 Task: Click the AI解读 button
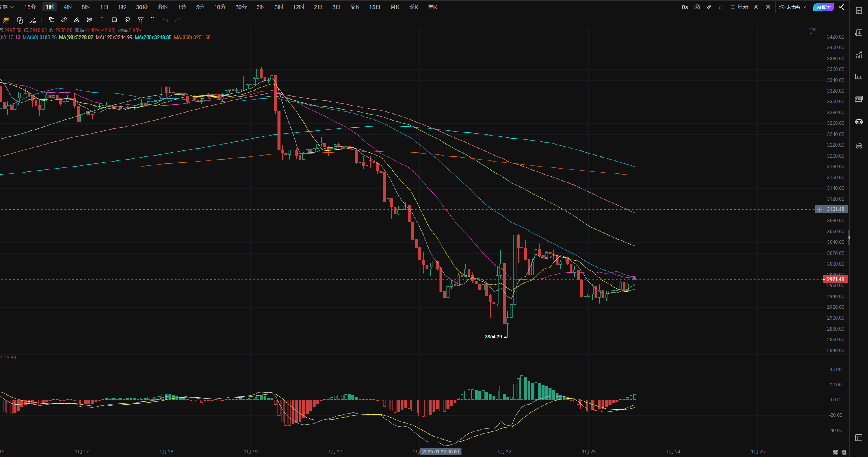823,7
